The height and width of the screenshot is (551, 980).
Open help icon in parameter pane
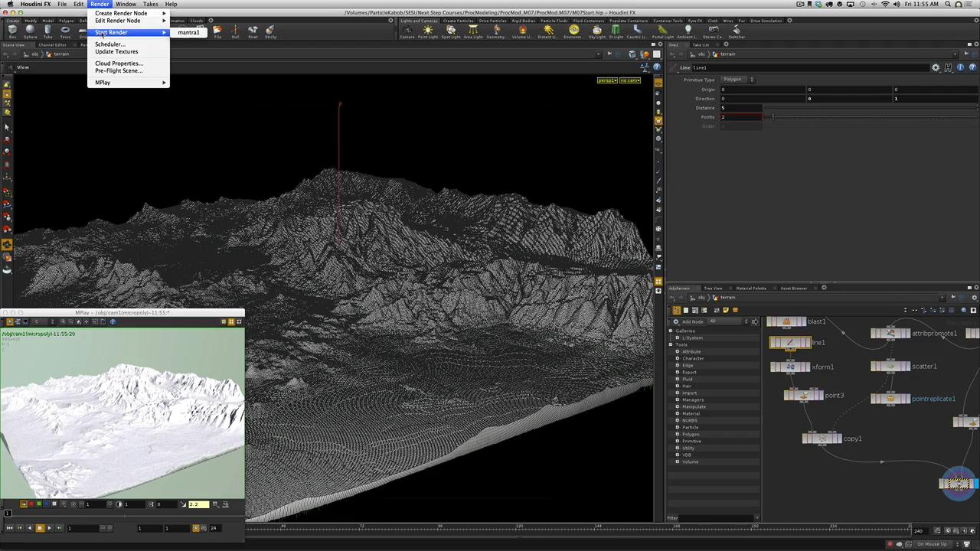973,67
